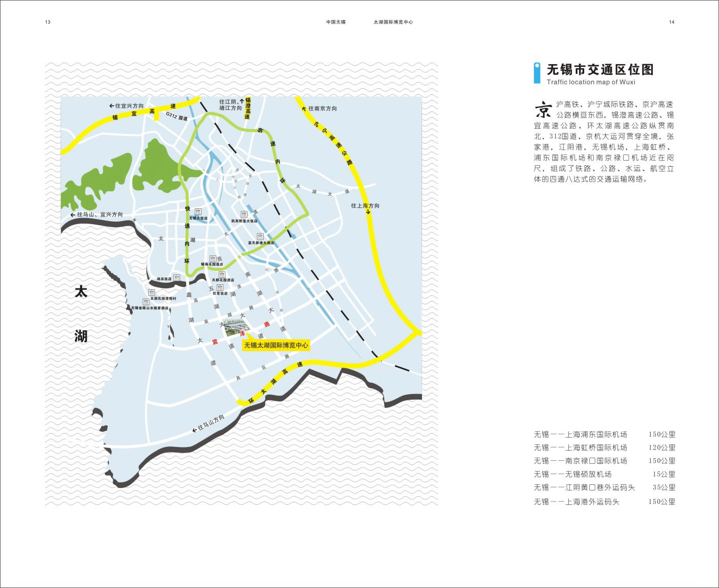Click the 无锡硕放机场 distance row
The image size is (719, 588).
604,474
